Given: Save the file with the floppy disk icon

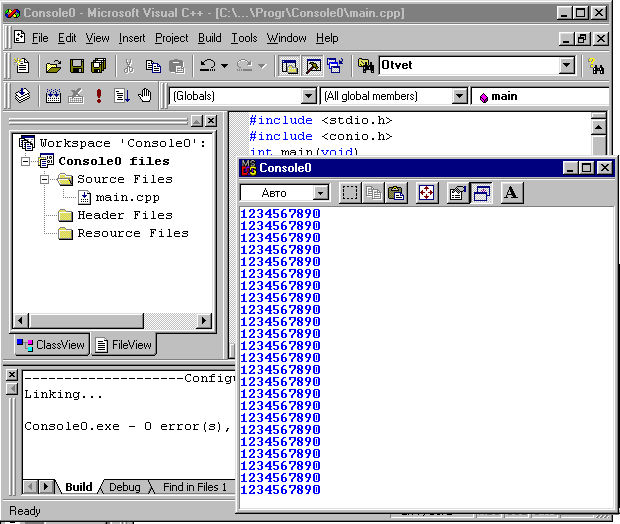Looking at the screenshot, I should pos(77,66).
